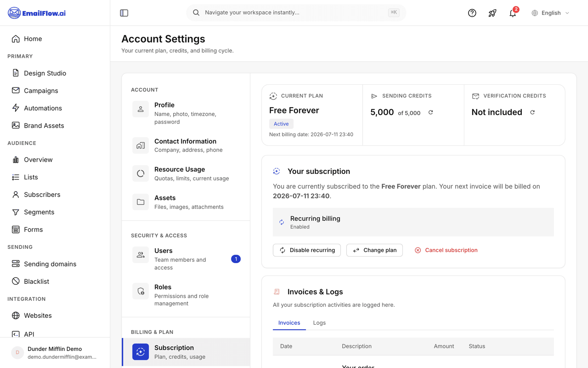Click the Change plan button
Screen dimensions: 588x368
[374, 250]
